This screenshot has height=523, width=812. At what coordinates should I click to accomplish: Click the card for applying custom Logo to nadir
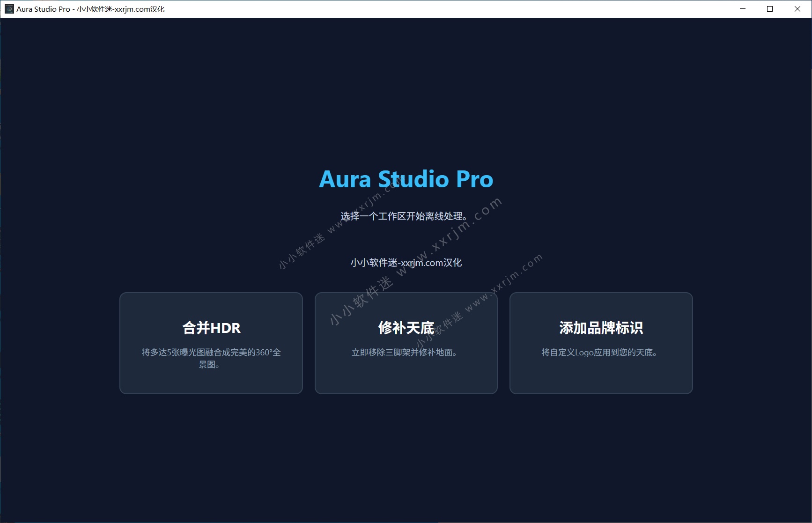[x=601, y=343]
